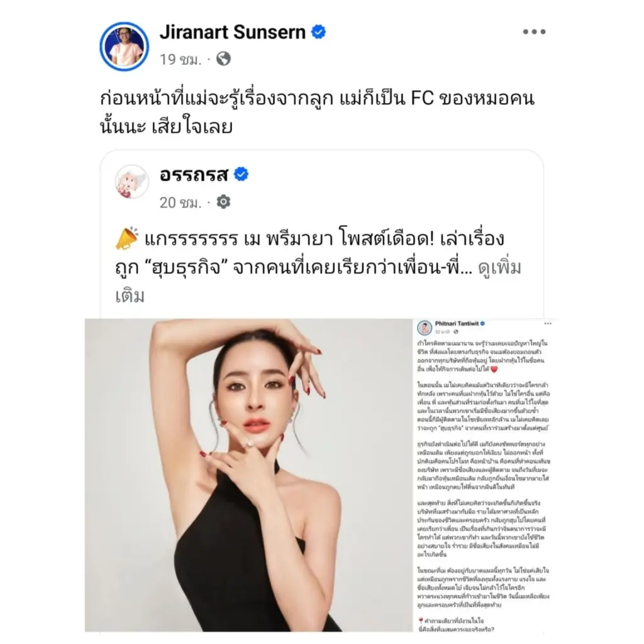Screen dimensions: 644x644
Task: Open the photo of the woman in the black dress
Action: tap(248, 475)
